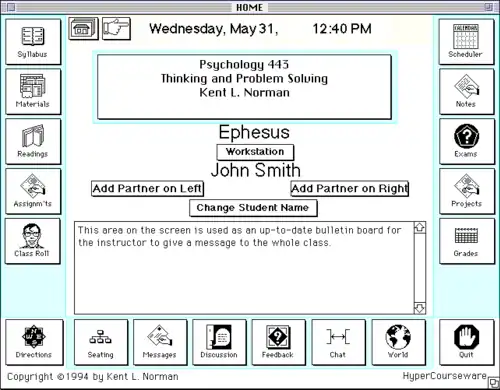This screenshot has height=390, width=500.
Task: Open the Scheduler calendar icon
Action: [x=466, y=42]
